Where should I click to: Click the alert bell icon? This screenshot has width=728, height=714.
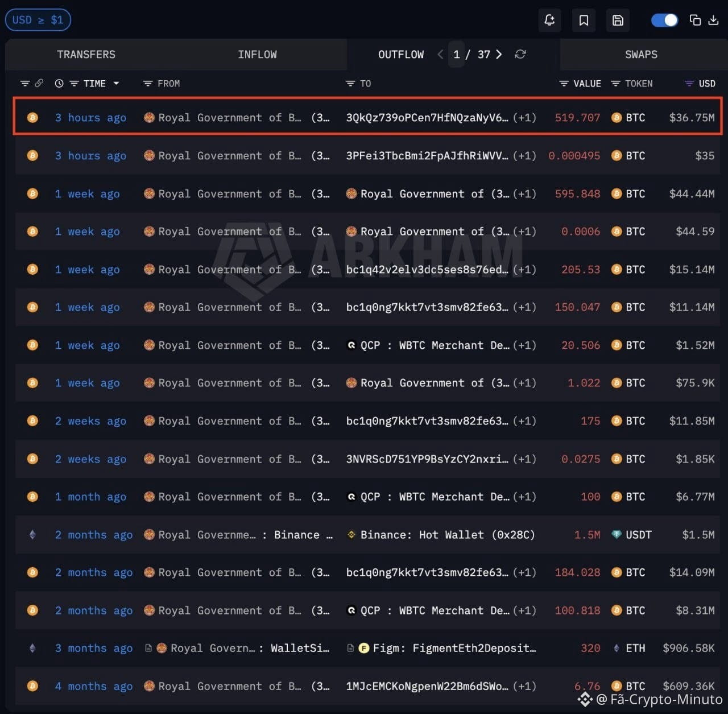(x=549, y=20)
